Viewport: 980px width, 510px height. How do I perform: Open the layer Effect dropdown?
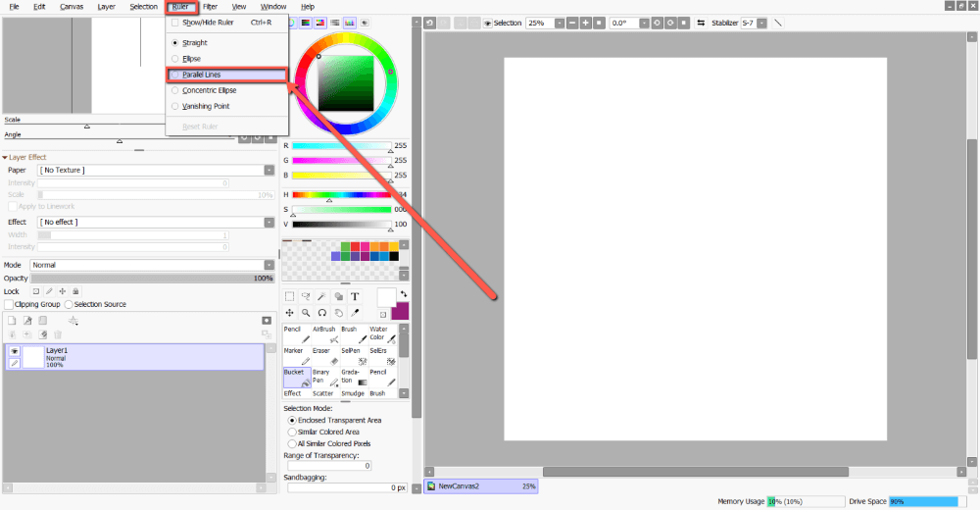(x=269, y=223)
